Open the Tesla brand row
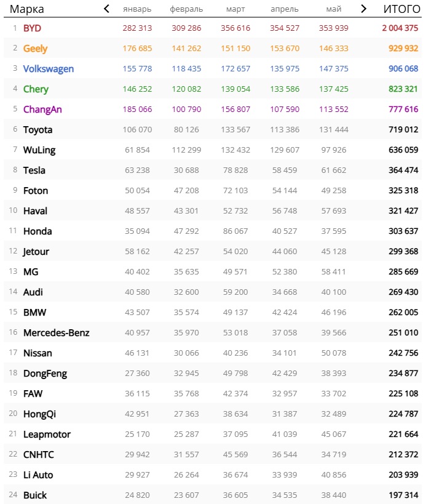426x504 pixels. tap(213, 170)
